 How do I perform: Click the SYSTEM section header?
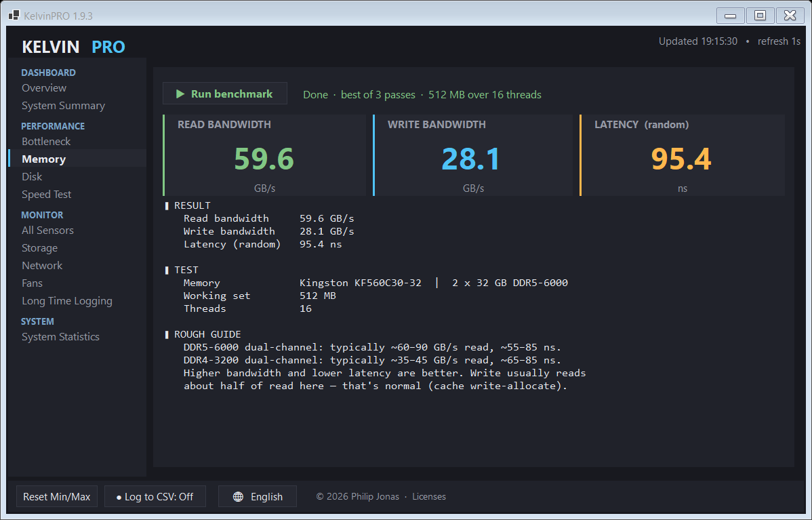pyautogui.click(x=37, y=321)
